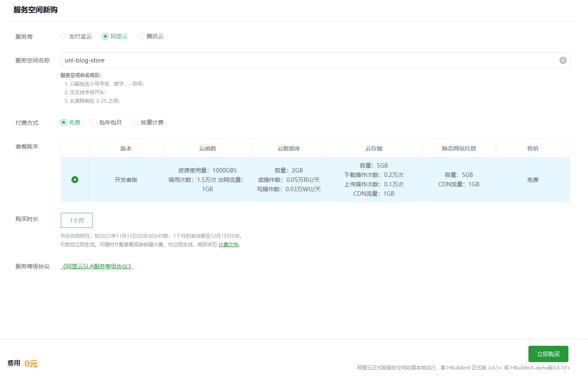Viewport: 588px width, 378px height.
Task: Click the 云数据库 column header
Action: (x=289, y=148)
